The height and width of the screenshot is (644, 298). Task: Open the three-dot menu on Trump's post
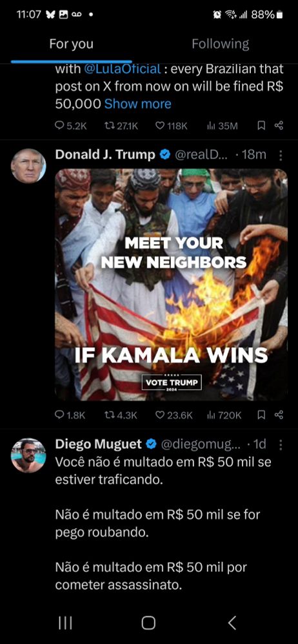pyautogui.click(x=281, y=155)
